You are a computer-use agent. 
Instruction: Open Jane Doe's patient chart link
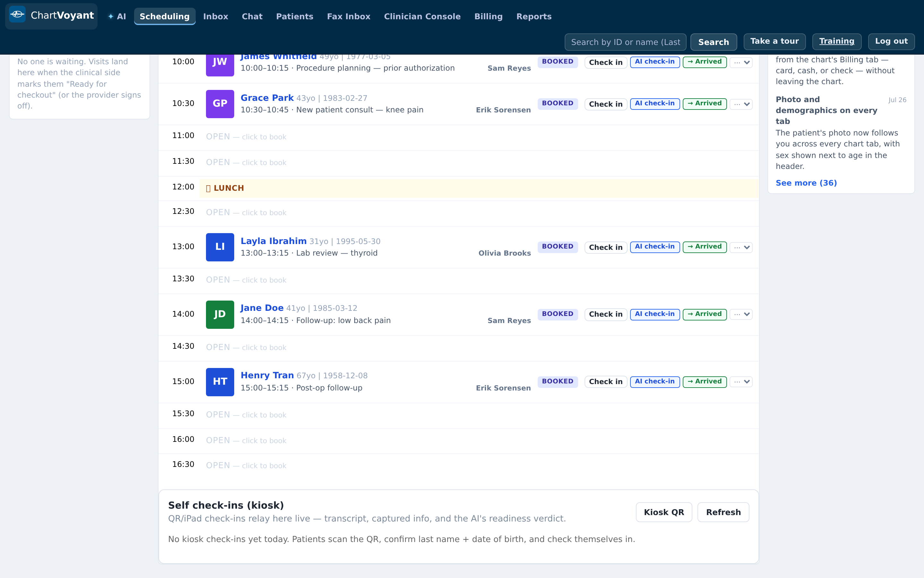click(262, 308)
